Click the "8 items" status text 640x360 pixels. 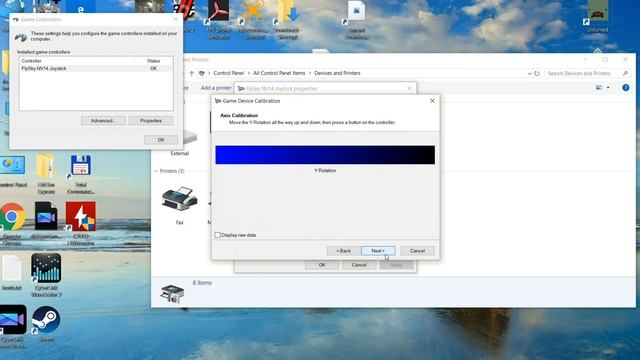click(202, 282)
